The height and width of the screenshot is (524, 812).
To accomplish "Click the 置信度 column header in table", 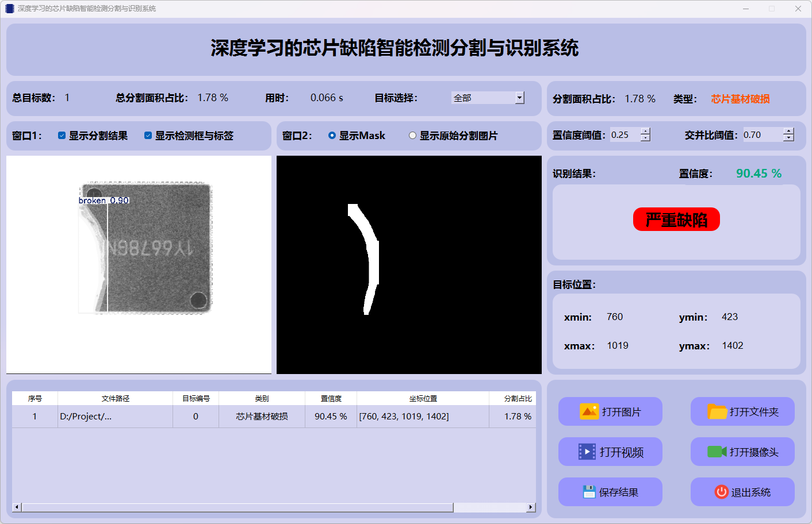I will click(331, 398).
